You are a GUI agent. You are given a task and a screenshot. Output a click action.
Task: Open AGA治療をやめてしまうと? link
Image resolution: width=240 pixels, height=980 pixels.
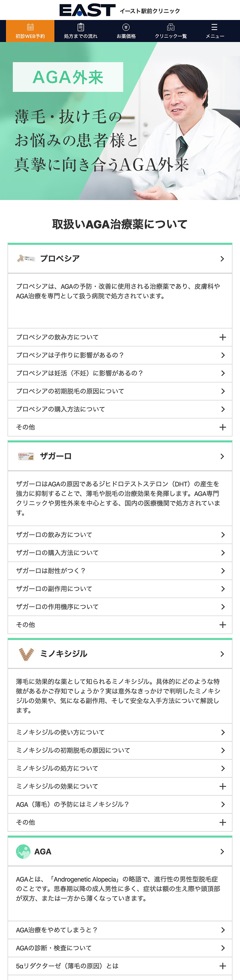click(x=120, y=930)
